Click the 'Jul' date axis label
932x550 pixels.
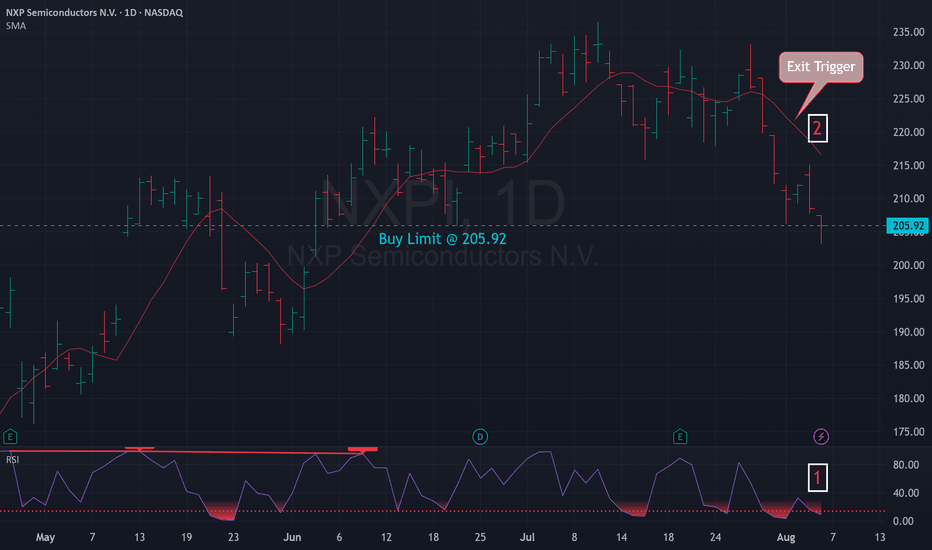tap(527, 538)
